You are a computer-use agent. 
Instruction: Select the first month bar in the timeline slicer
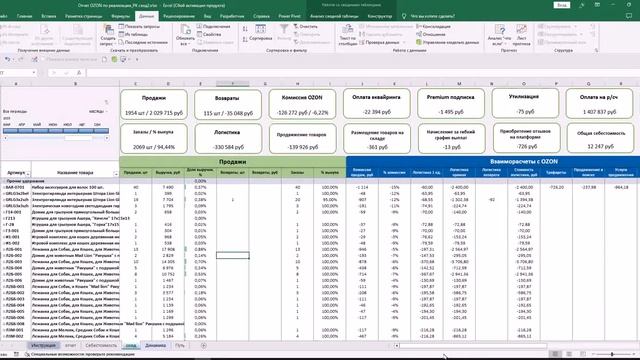(10, 131)
